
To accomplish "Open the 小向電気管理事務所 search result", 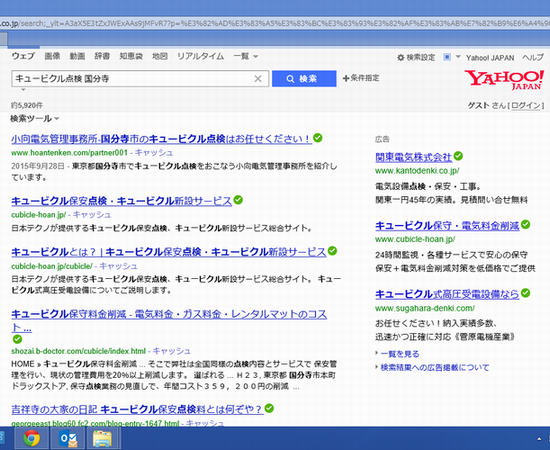I will (161, 139).
